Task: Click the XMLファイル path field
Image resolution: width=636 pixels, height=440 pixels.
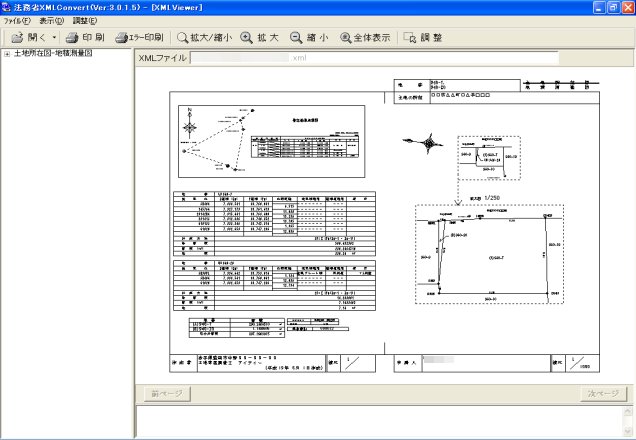Action: click(x=374, y=58)
